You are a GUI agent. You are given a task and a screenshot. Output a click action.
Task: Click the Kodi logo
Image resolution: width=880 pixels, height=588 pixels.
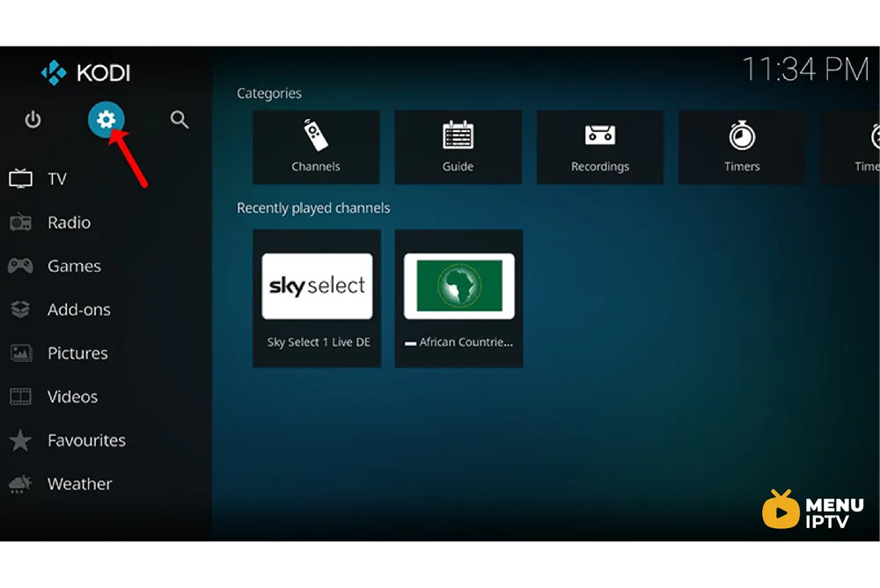(86, 72)
